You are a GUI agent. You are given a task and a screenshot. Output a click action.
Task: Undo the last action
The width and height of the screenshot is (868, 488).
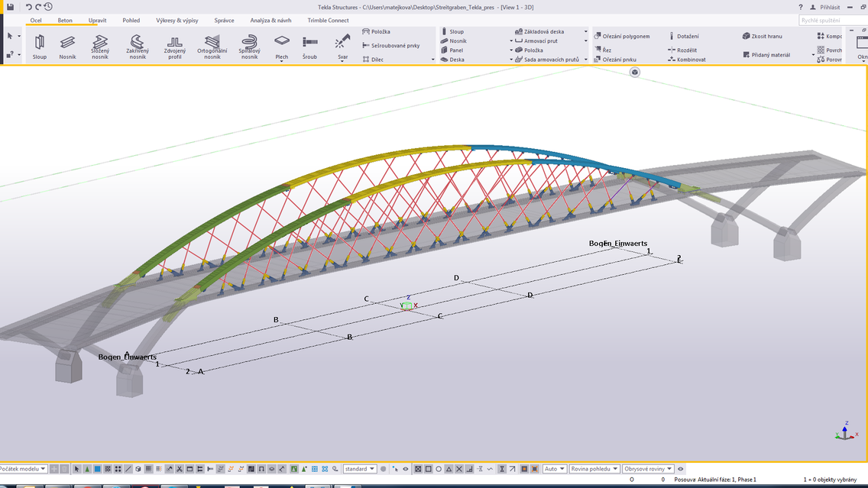(x=28, y=7)
